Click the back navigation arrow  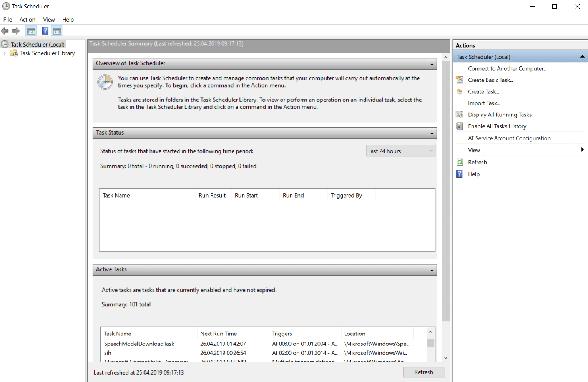click(x=5, y=31)
